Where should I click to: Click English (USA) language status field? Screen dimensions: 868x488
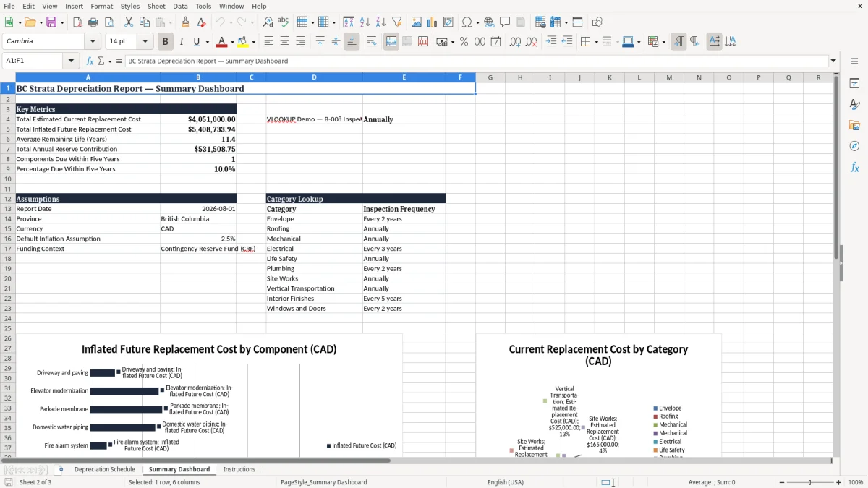[506, 482]
